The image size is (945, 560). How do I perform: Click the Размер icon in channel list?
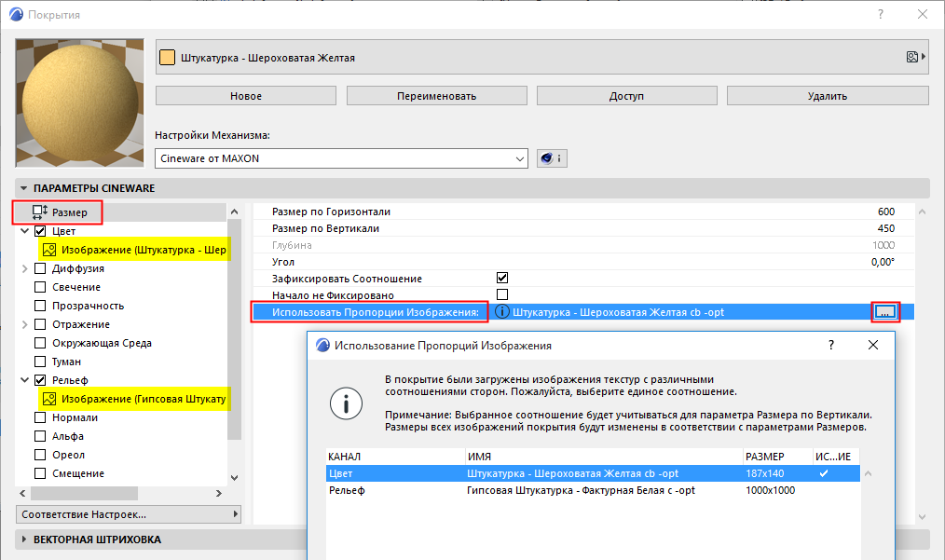tap(40, 212)
